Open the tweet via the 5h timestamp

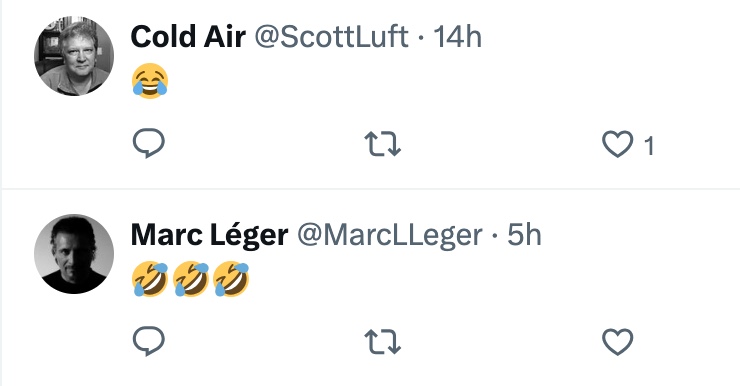[524, 235]
